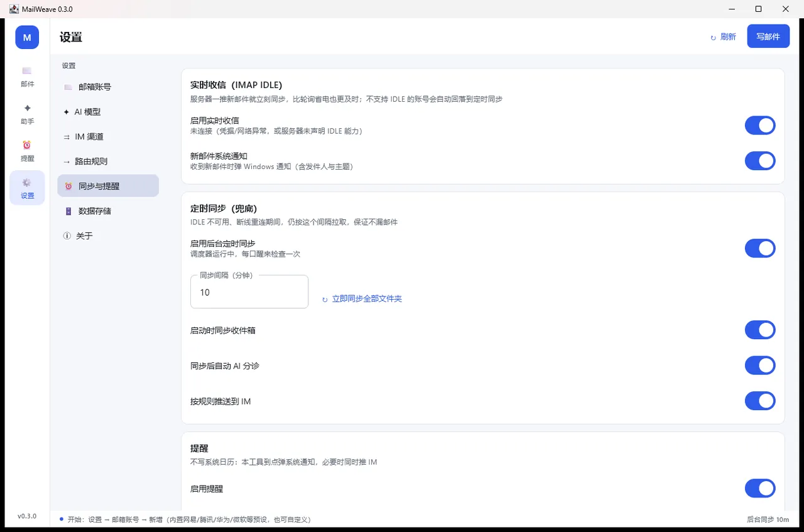
Task: Click the 同步与提醒 clock icon
Action: click(68, 187)
